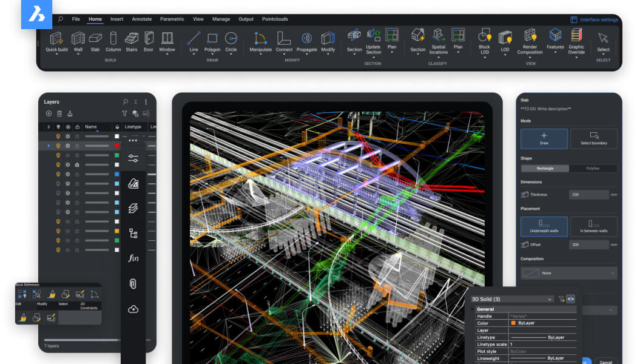
Task: Expand the Wall tool dropdown
Action: click(78, 55)
